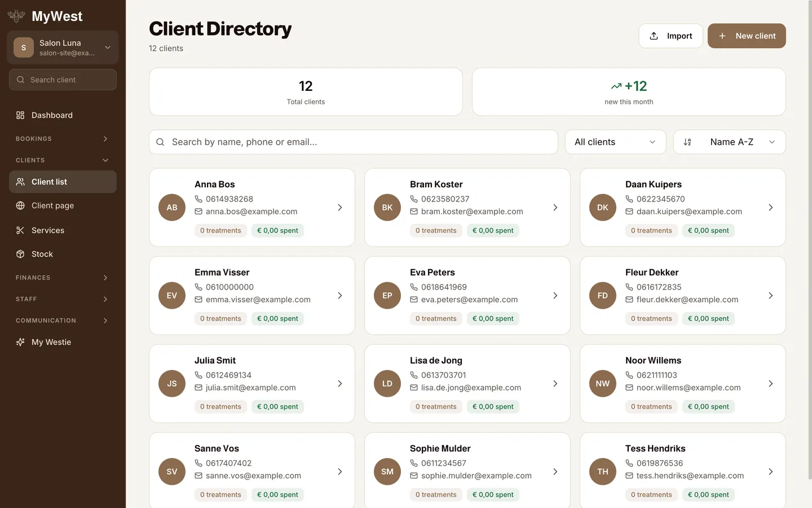Open the Name A-Z sort dropdown
The image size is (812, 508).
coord(729,142)
